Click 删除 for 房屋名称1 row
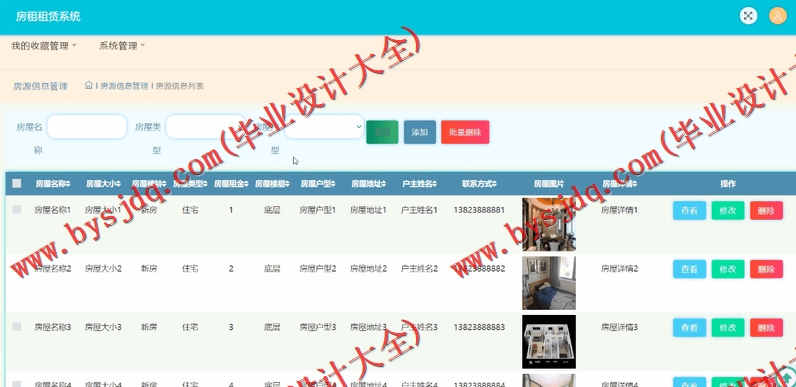 (767, 210)
